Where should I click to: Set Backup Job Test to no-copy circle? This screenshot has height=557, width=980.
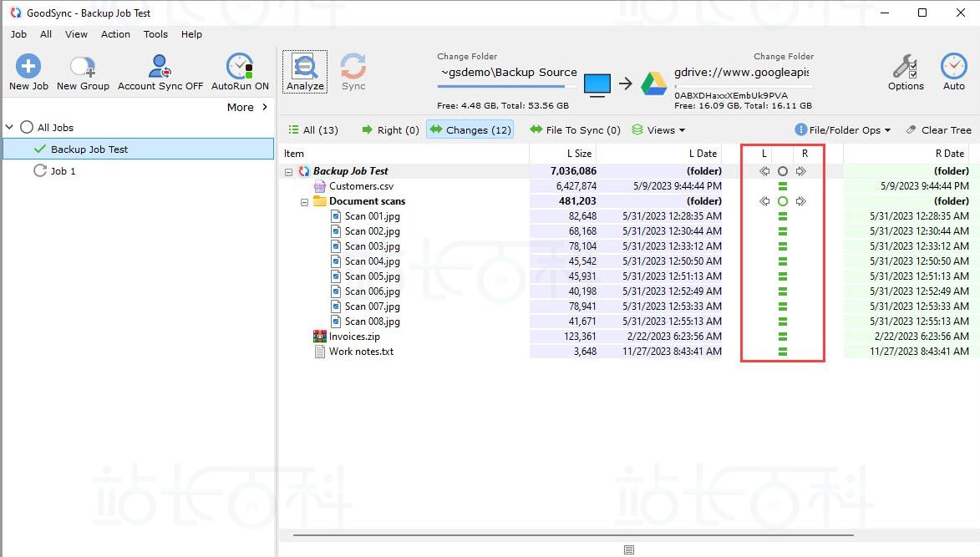(x=783, y=171)
